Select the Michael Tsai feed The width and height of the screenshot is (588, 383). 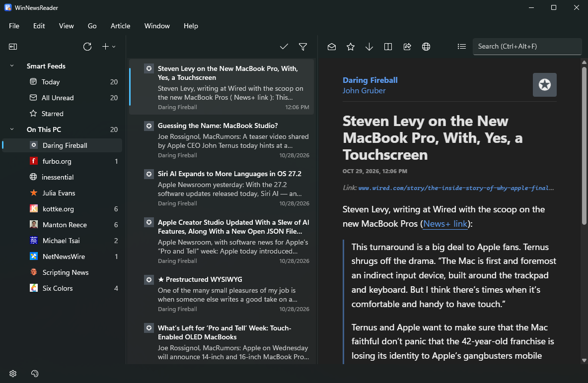coord(62,241)
